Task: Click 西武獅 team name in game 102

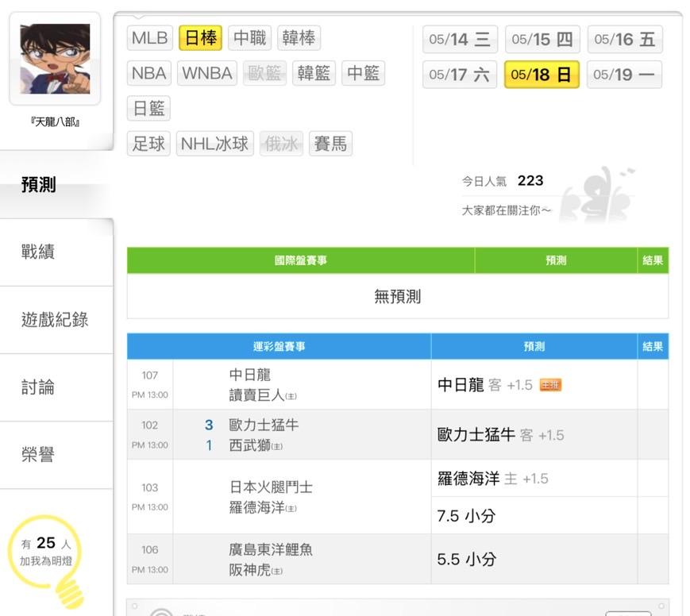Action: click(250, 445)
